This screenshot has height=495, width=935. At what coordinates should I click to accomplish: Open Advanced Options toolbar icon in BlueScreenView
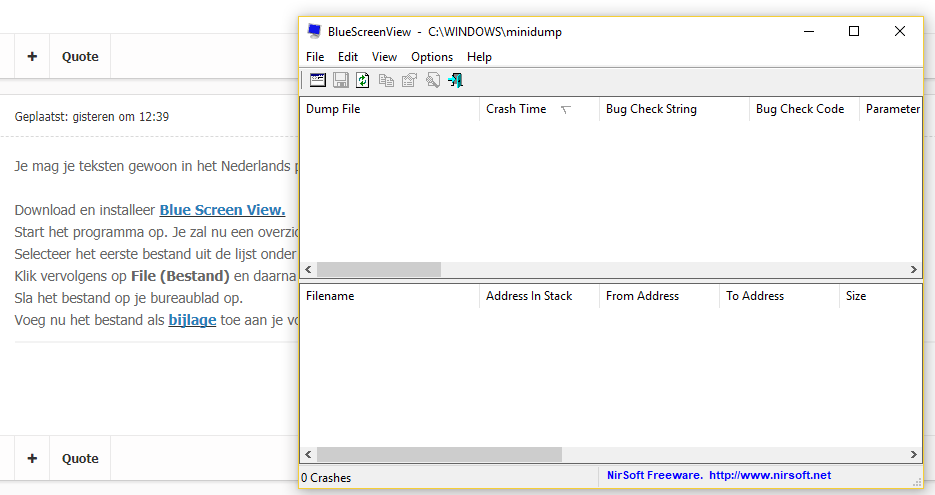[x=318, y=80]
